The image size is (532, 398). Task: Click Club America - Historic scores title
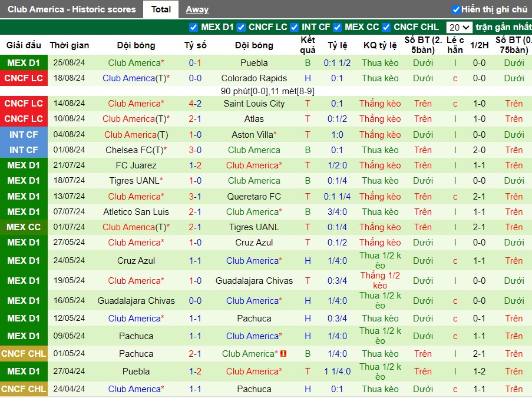tap(72, 9)
